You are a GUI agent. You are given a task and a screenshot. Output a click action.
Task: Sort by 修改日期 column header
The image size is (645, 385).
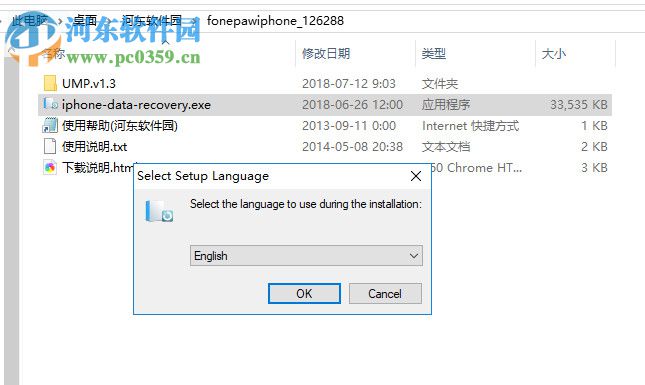tap(326, 53)
